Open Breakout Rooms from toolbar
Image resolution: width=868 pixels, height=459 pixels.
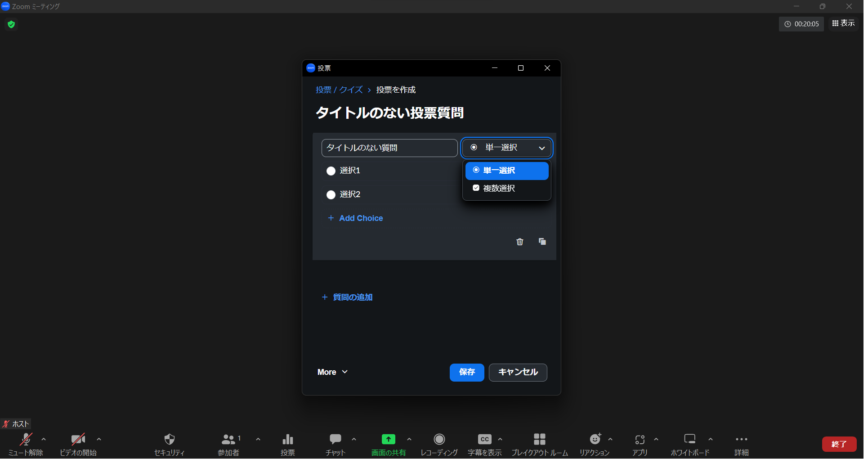click(539, 440)
